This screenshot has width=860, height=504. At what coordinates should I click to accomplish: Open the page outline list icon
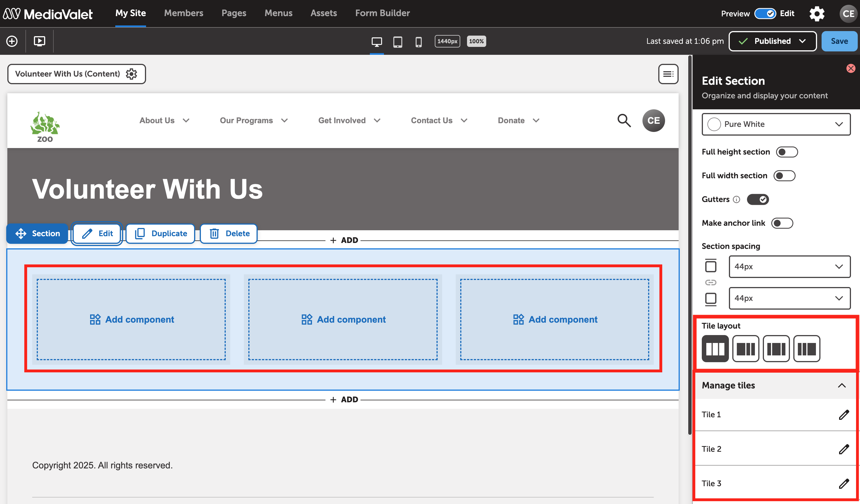coord(668,74)
